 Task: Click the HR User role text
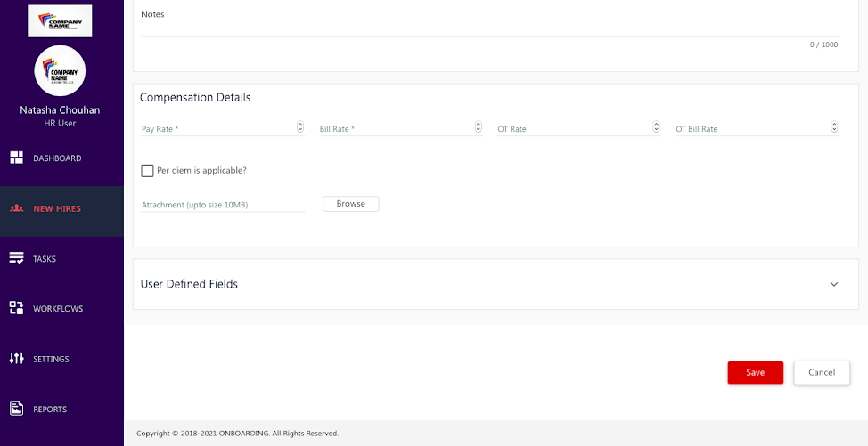coord(60,123)
